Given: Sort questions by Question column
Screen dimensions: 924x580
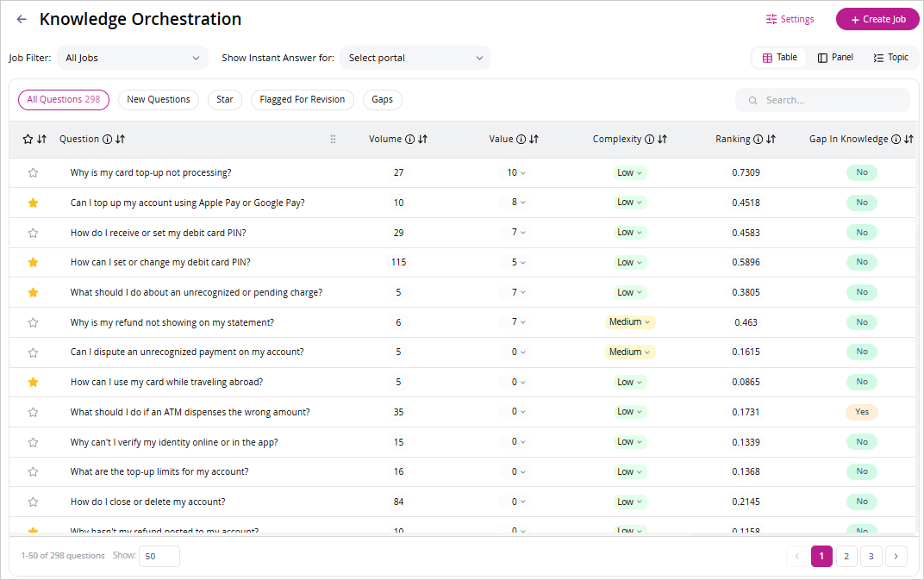Looking at the screenshot, I should [x=120, y=139].
